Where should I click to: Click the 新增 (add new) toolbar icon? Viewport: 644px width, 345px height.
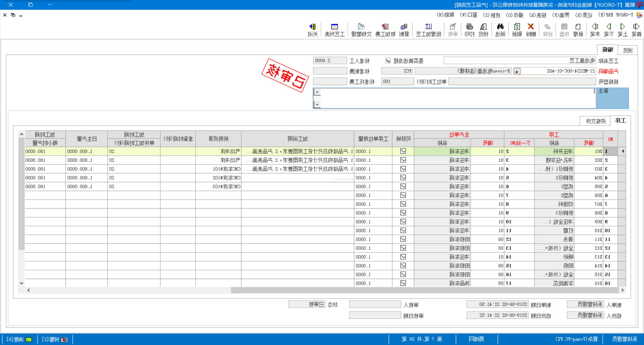point(578,29)
